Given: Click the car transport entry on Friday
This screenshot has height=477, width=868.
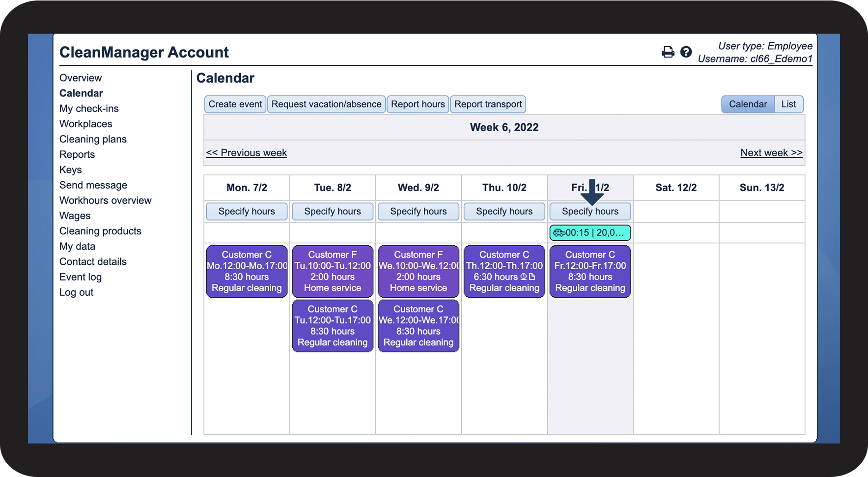Looking at the screenshot, I should pyautogui.click(x=590, y=233).
